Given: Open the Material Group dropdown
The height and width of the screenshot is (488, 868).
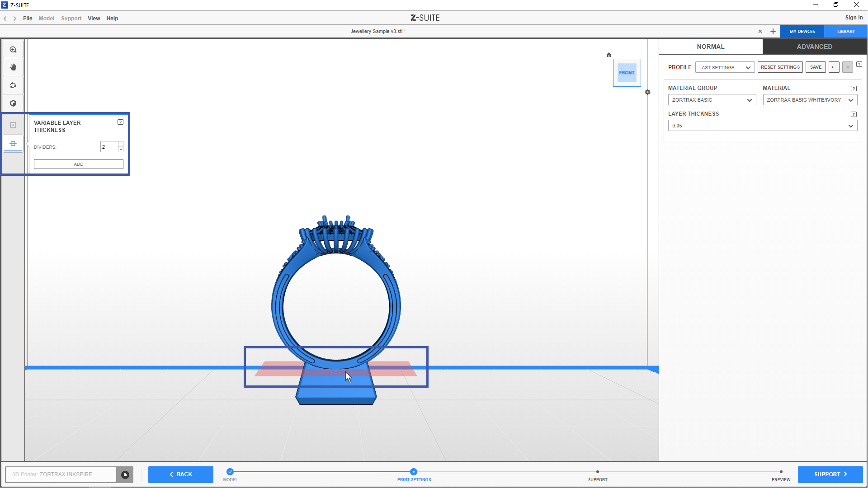Looking at the screenshot, I should pos(712,100).
